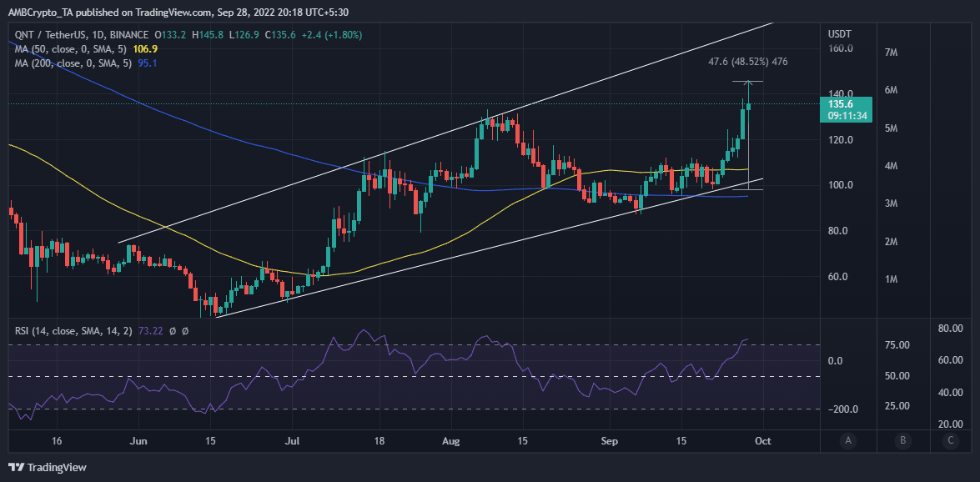Select the circular "A" control below the chart

click(848, 440)
